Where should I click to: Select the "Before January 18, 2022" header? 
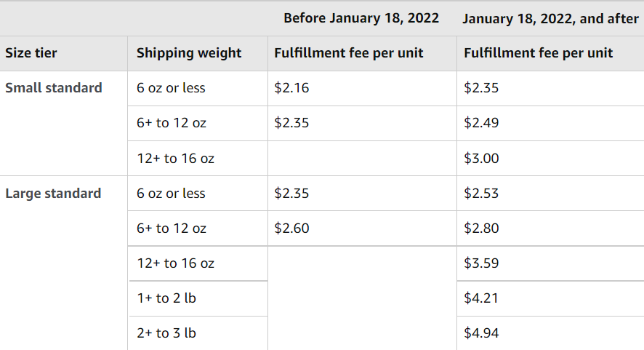(x=361, y=18)
